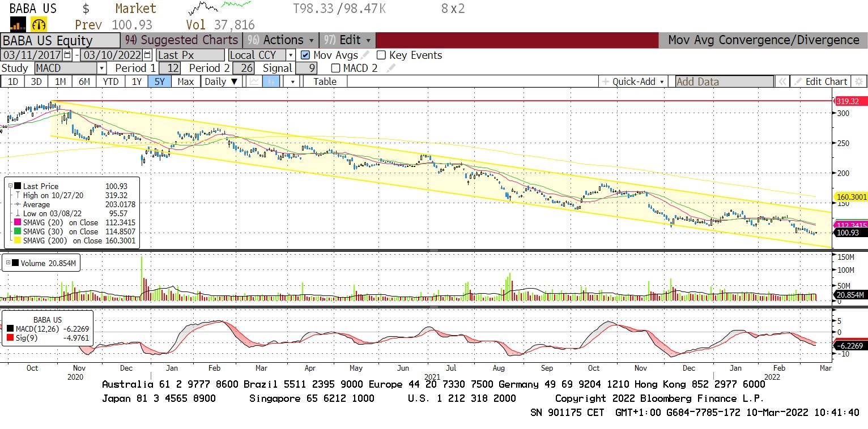
Task: Click the Period 1 value field 12
Action: [x=169, y=68]
